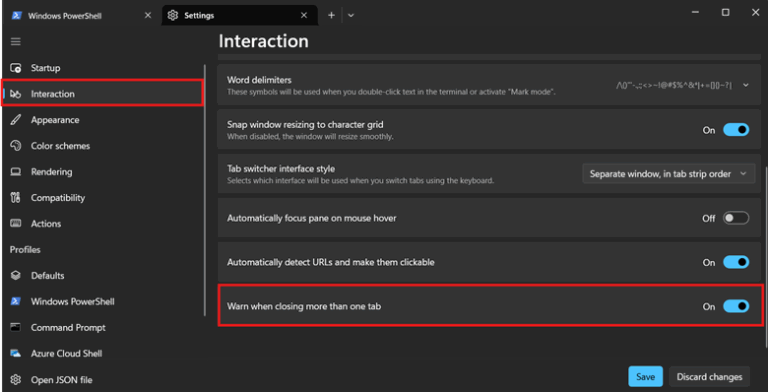
Task: Click the Startup sidebar icon
Action: point(16,68)
